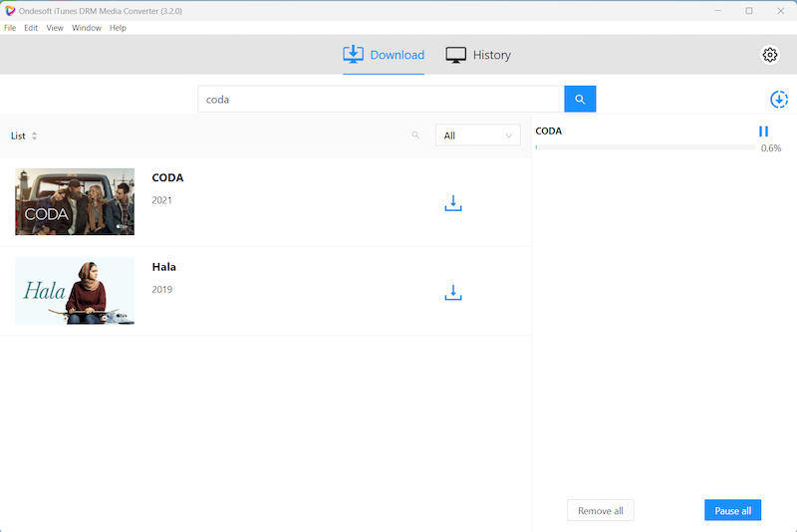Pause the CODA download in progress
Screen dimensions: 797x532
tap(763, 132)
